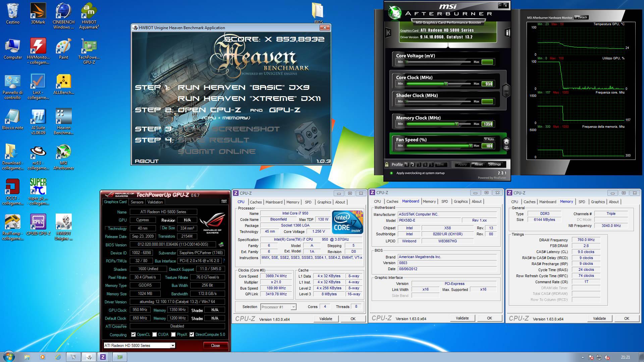The image size is (644, 362).
Task: Open LinX desktop shortcut
Action: click(38, 86)
